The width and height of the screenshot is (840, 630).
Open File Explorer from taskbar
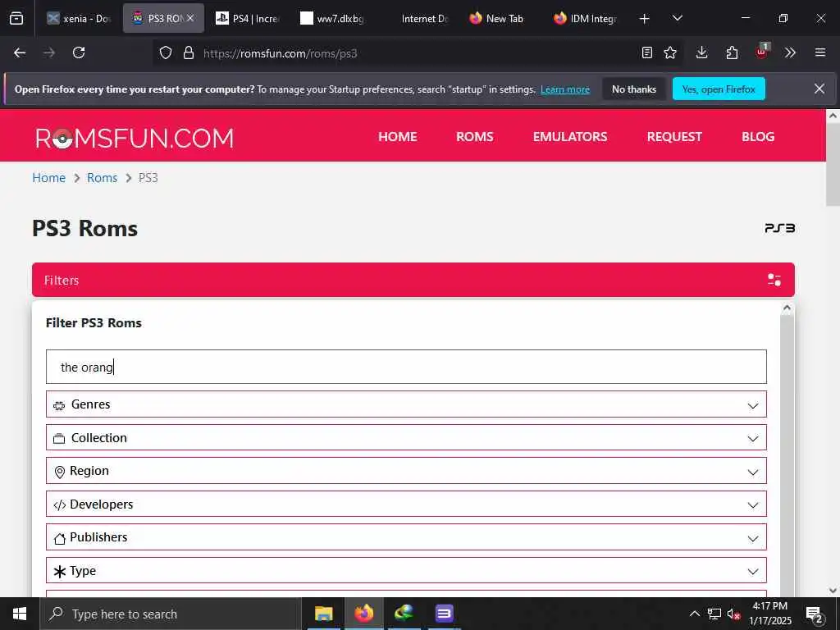323,614
